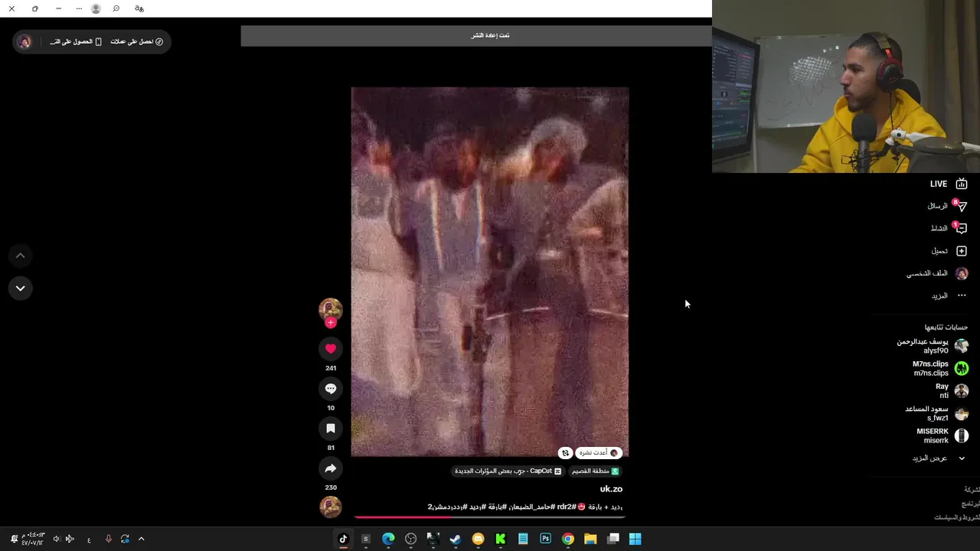Open the uk.zo username link

click(x=611, y=489)
